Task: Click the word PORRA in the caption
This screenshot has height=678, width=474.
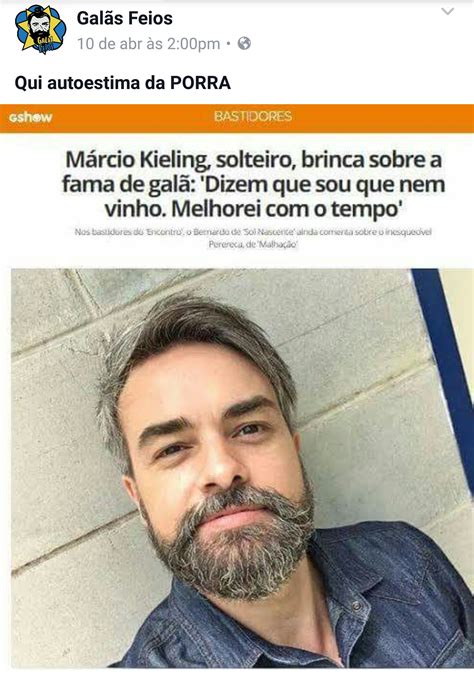Action: (200, 83)
